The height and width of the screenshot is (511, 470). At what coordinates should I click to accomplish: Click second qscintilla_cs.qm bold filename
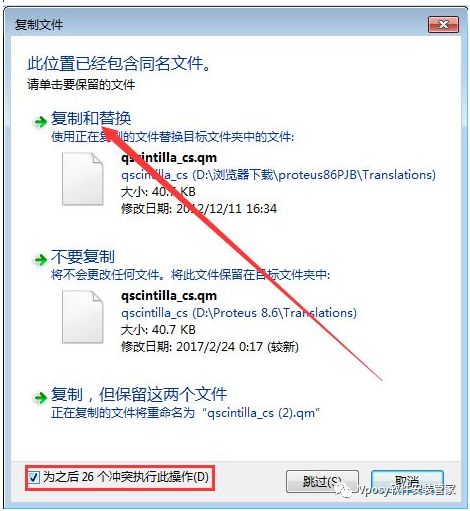click(x=169, y=295)
